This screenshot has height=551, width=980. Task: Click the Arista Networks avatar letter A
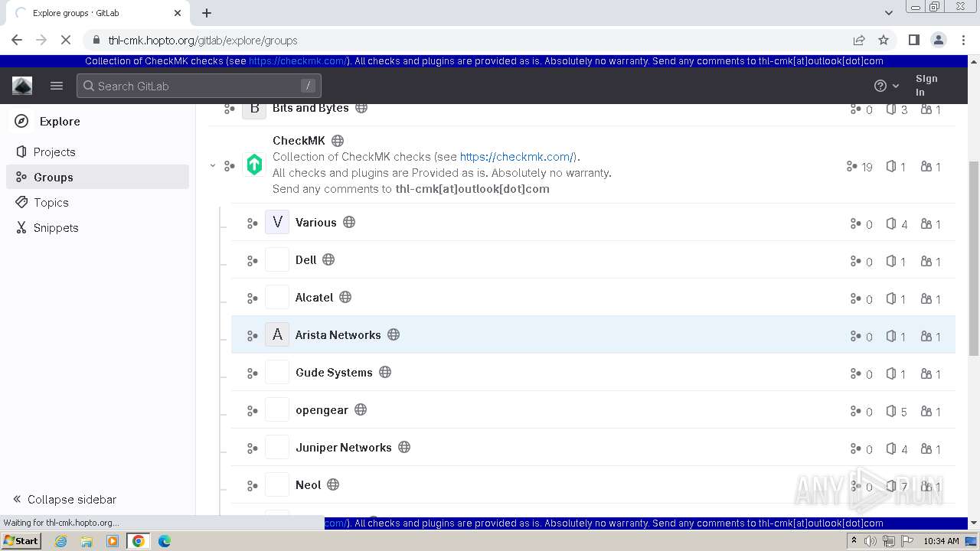pyautogui.click(x=277, y=334)
